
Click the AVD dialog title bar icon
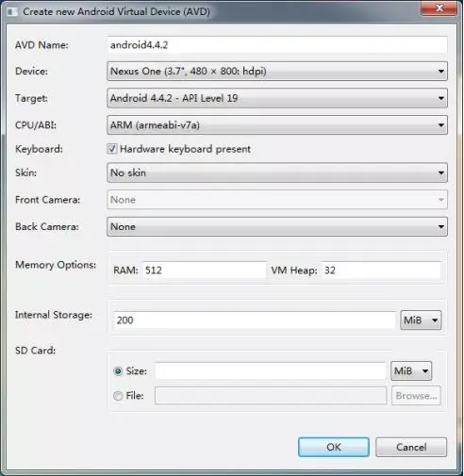pyautogui.click(x=12, y=11)
